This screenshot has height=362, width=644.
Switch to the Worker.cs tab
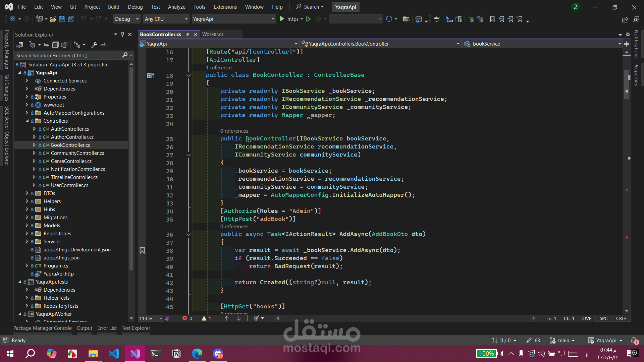click(x=213, y=34)
